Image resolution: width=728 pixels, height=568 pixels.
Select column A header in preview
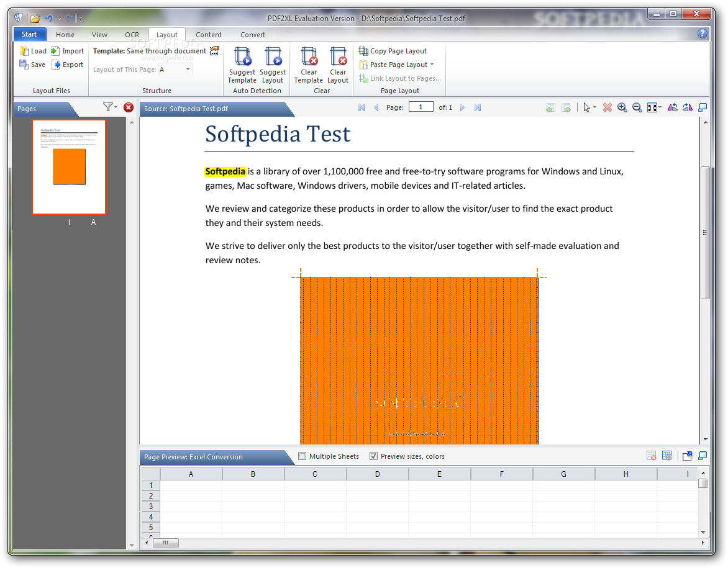coord(191,474)
